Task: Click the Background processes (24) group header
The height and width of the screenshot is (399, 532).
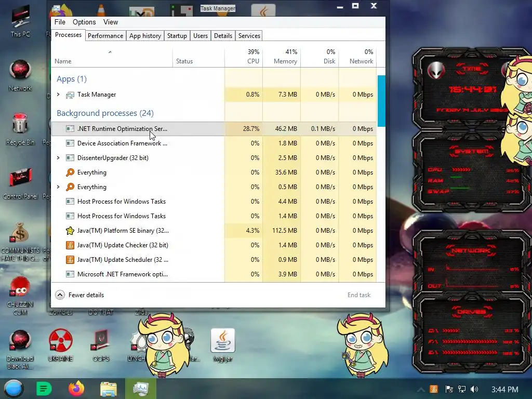Action: [105, 113]
